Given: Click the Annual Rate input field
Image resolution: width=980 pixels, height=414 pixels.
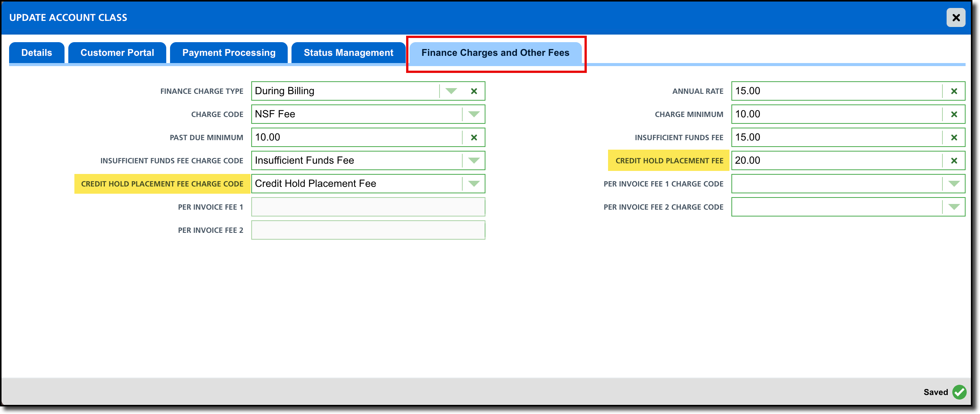Looking at the screenshot, I should (x=835, y=91).
